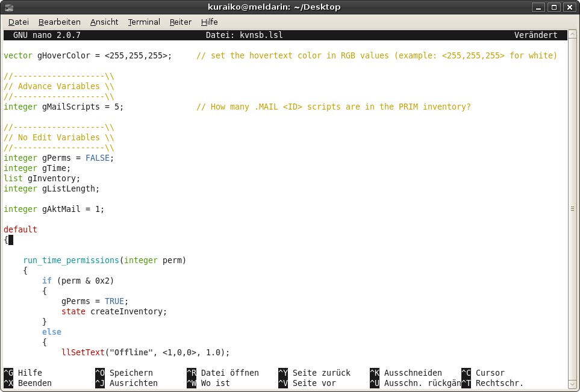Close the terminal window

coord(568,7)
